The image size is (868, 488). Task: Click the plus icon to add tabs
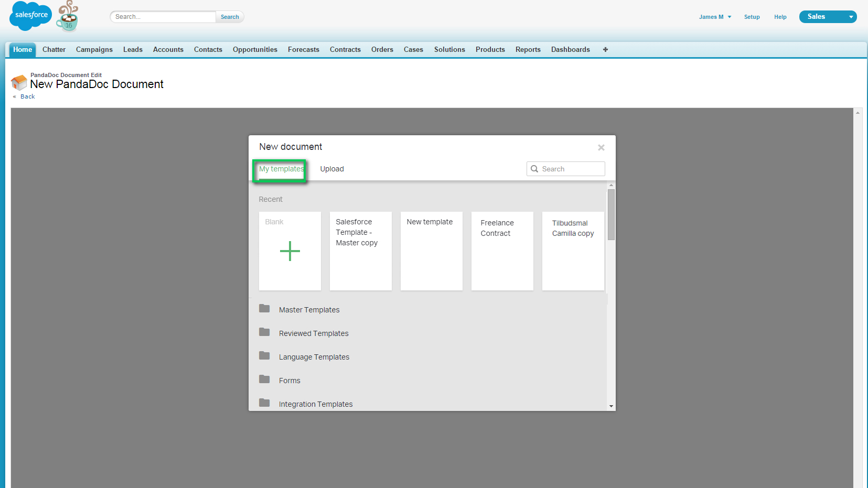coord(605,49)
